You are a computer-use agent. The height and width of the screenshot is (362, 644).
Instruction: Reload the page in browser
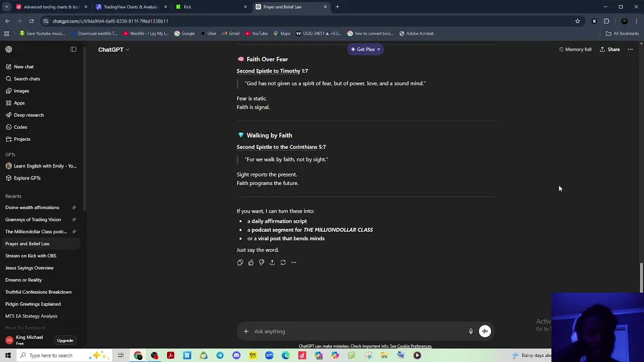(x=31, y=21)
